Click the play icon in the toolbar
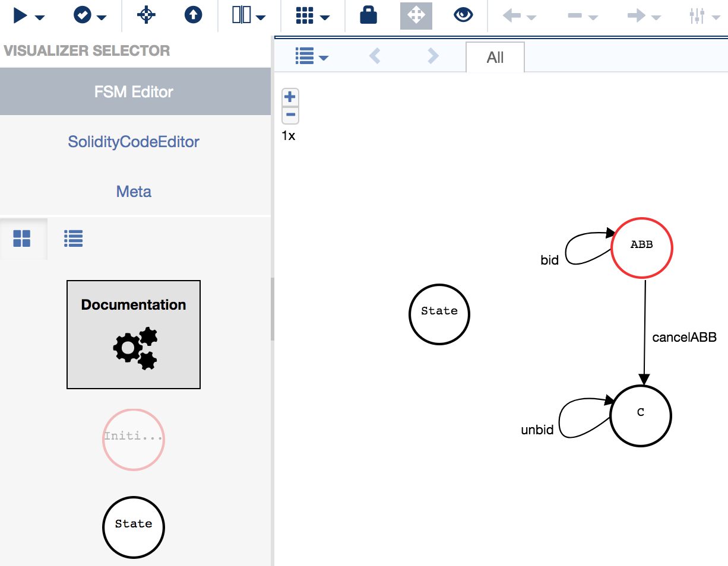 [21, 16]
